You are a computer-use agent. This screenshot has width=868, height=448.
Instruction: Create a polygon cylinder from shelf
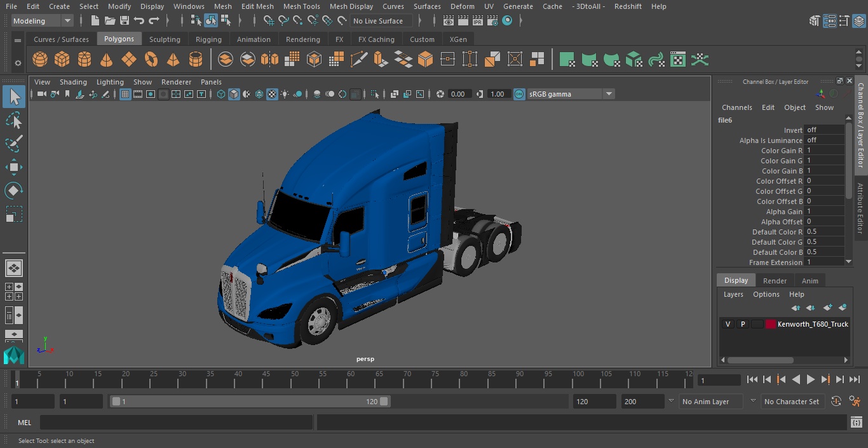pyautogui.click(x=85, y=60)
